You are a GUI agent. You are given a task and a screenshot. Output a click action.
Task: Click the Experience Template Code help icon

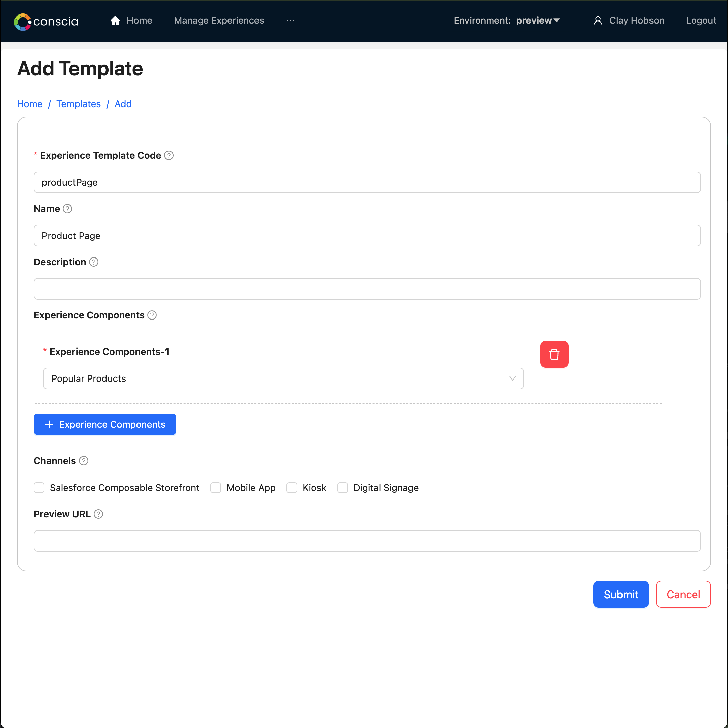[x=169, y=155]
